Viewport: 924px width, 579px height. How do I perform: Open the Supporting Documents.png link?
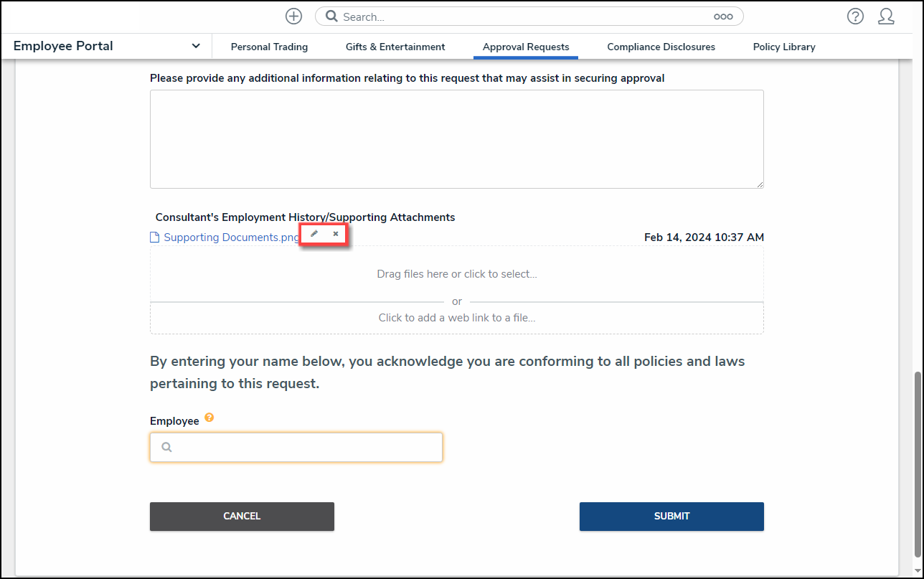click(231, 237)
